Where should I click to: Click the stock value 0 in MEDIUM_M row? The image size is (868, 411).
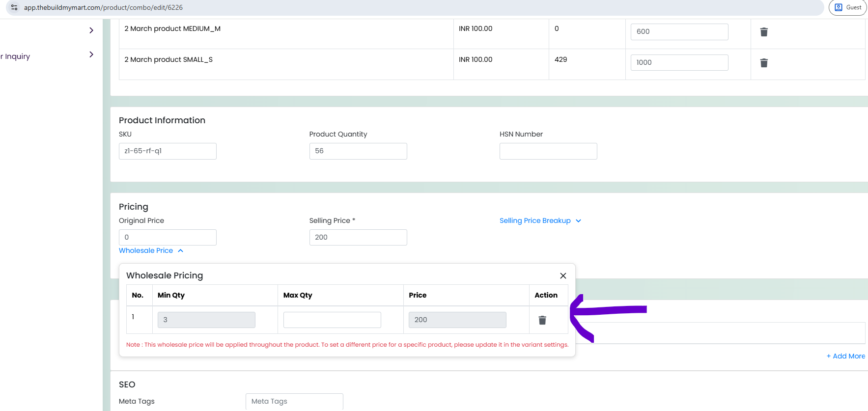tap(557, 28)
